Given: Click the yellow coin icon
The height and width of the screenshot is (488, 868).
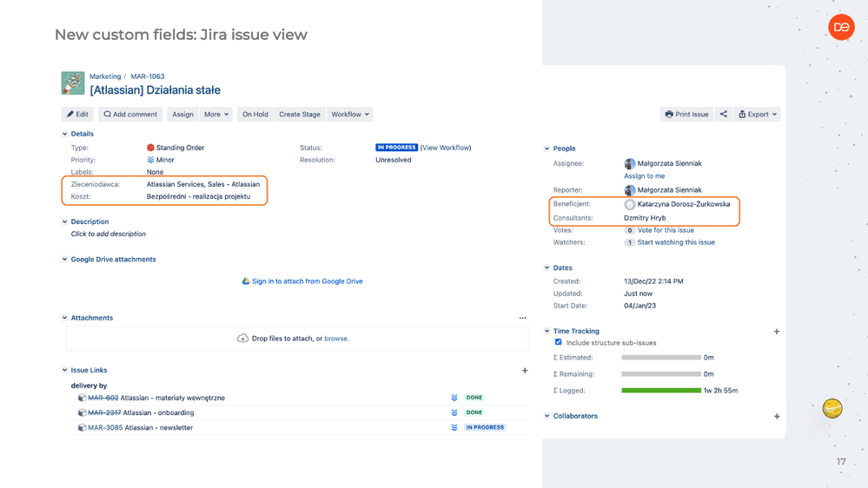Looking at the screenshot, I should 832,407.
